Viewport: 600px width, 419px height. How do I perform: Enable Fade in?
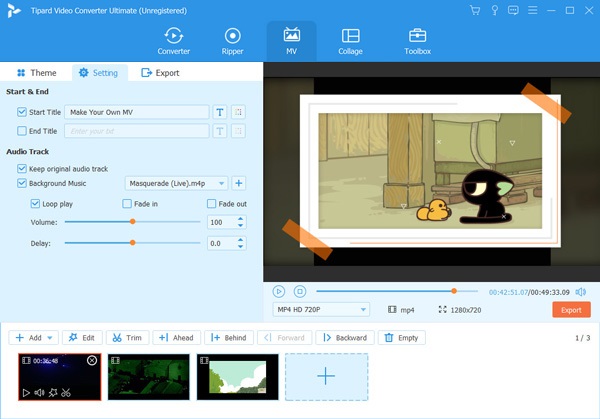pyautogui.click(x=127, y=204)
